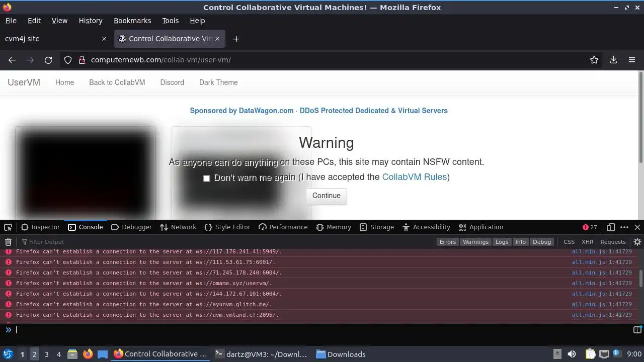Open DevTools three-dot customize menu
This screenshot has height=362, width=644.
coord(624,227)
